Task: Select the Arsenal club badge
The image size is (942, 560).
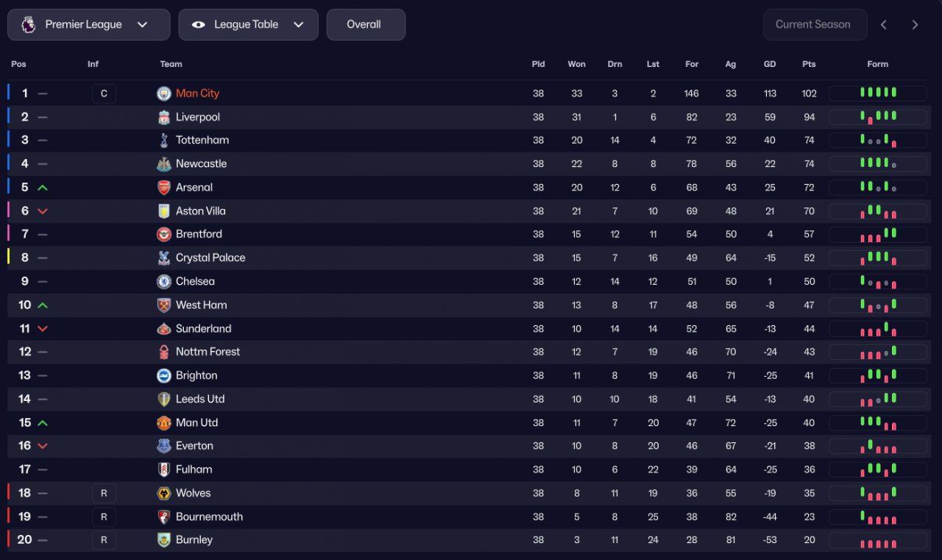Action: pos(164,188)
